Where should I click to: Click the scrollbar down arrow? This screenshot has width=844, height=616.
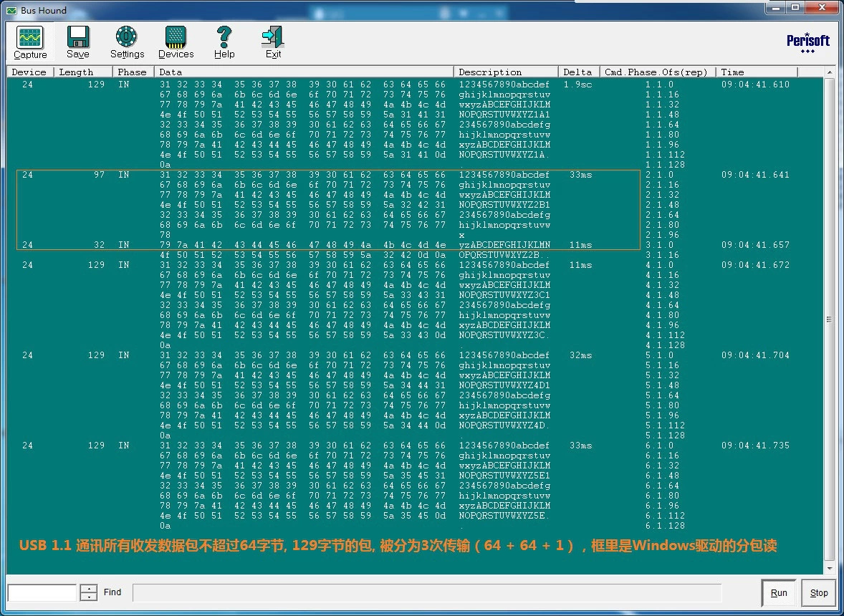coord(829,568)
